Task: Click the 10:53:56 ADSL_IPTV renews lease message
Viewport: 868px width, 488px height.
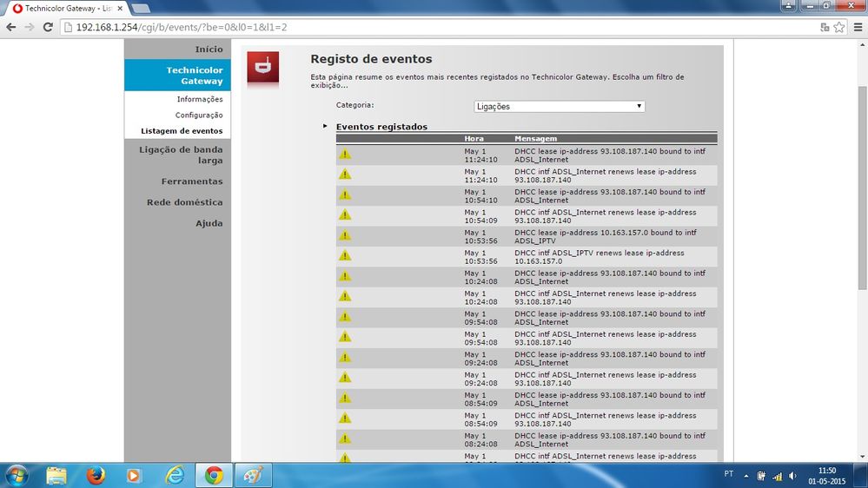Action: pyautogui.click(x=599, y=257)
